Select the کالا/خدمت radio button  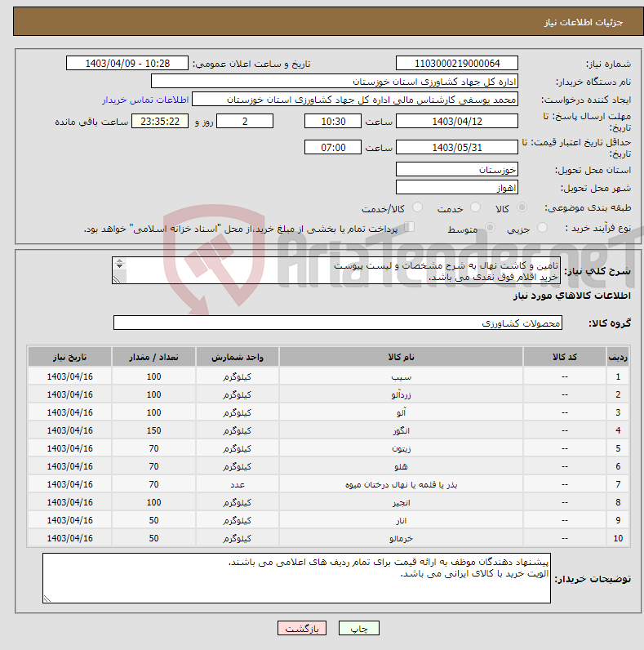[x=417, y=207]
